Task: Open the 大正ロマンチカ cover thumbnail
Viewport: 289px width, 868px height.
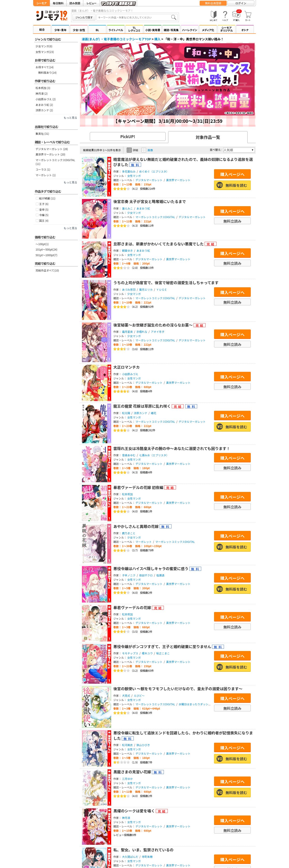Action: click(95, 383)
